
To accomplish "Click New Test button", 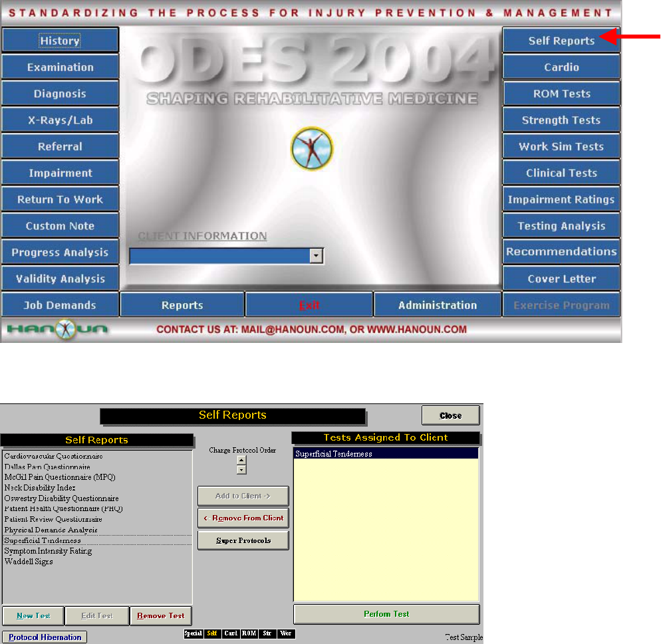I will 33,616.
